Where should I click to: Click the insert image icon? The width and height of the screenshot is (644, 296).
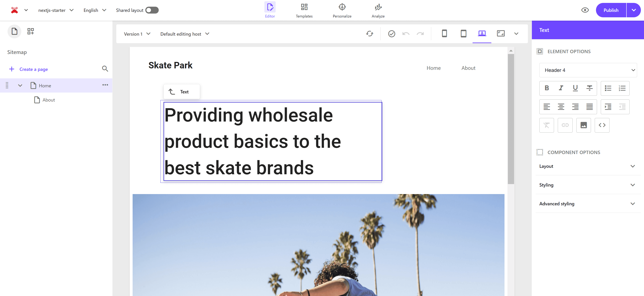583,125
